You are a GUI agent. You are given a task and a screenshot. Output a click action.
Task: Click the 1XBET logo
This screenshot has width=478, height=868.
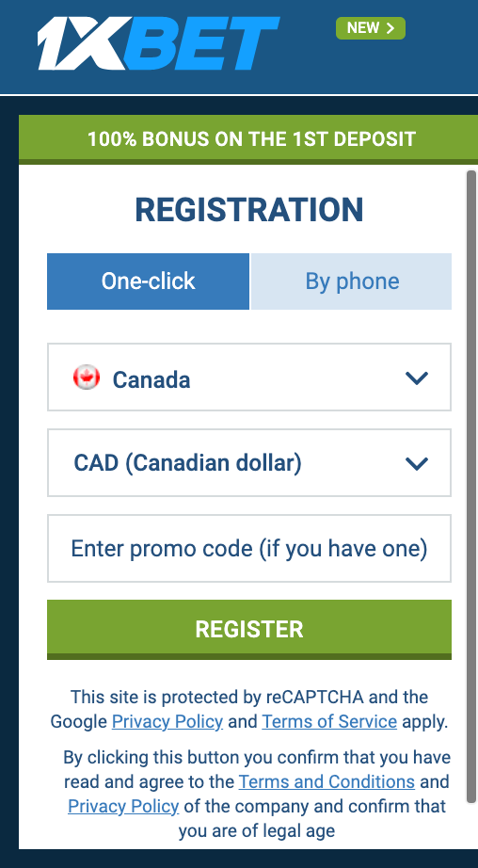pyautogui.click(x=158, y=43)
